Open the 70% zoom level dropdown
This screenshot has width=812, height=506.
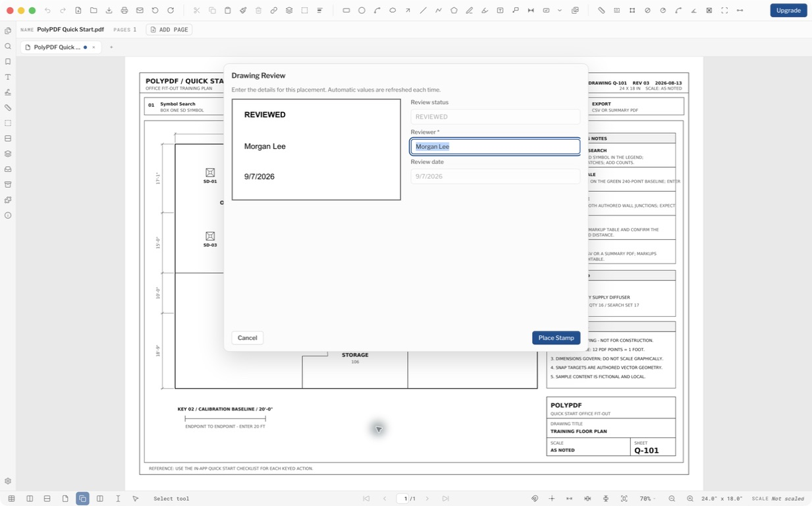pos(648,499)
